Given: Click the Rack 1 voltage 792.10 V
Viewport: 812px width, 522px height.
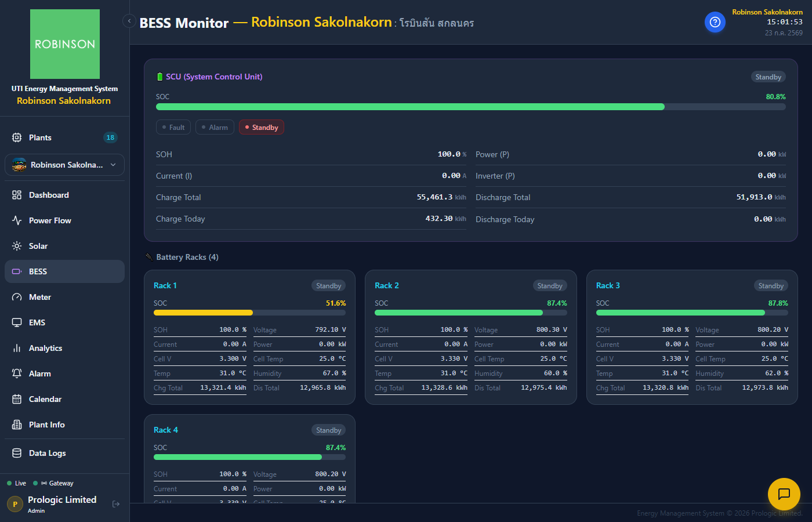Looking at the screenshot, I should point(331,329).
